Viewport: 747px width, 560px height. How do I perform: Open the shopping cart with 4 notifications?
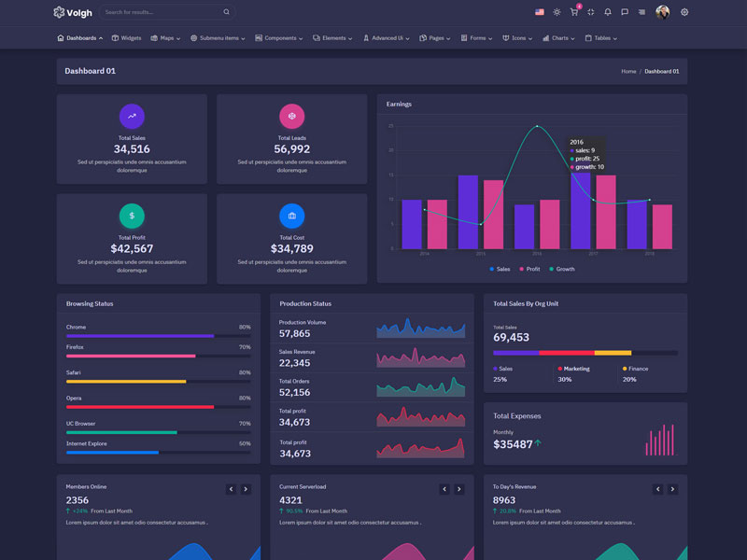coord(574,12)
